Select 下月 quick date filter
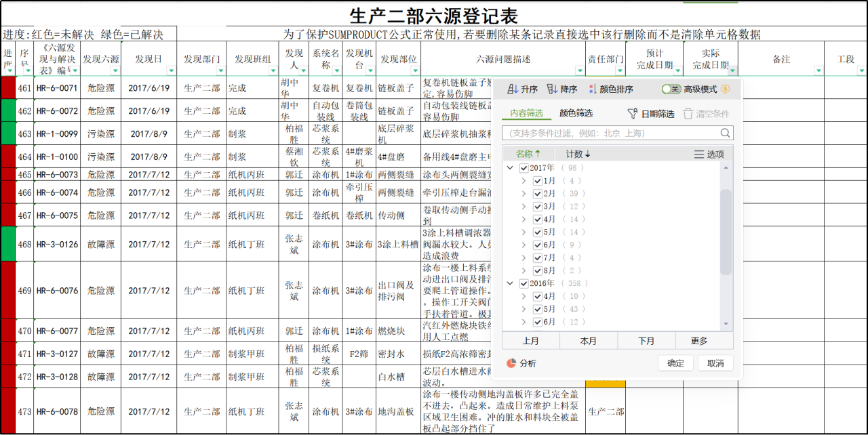The image size is (868, 435). click(646, 341)
